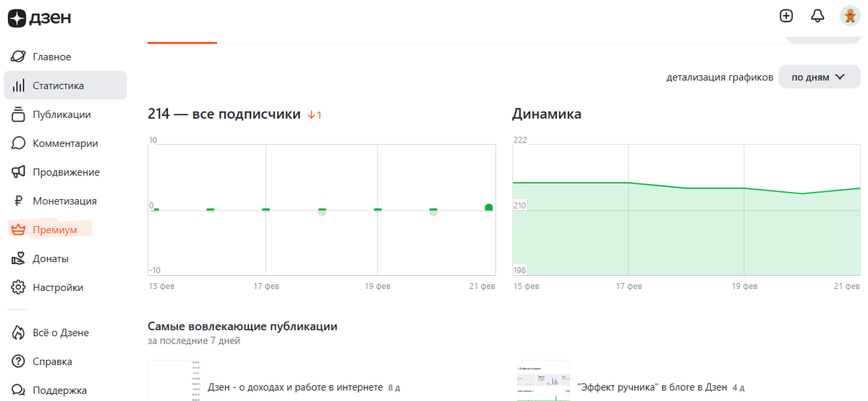The width and height of the screenshot is (868, 401).
Task: Click 'Самые вовлекающие публикации' heading
Action: 242,326
